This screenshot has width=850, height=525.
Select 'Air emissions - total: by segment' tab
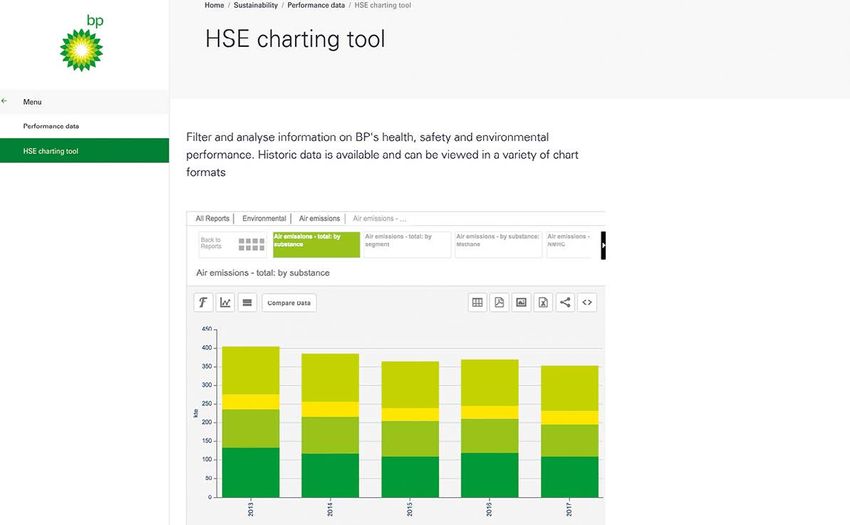point(406,244)
